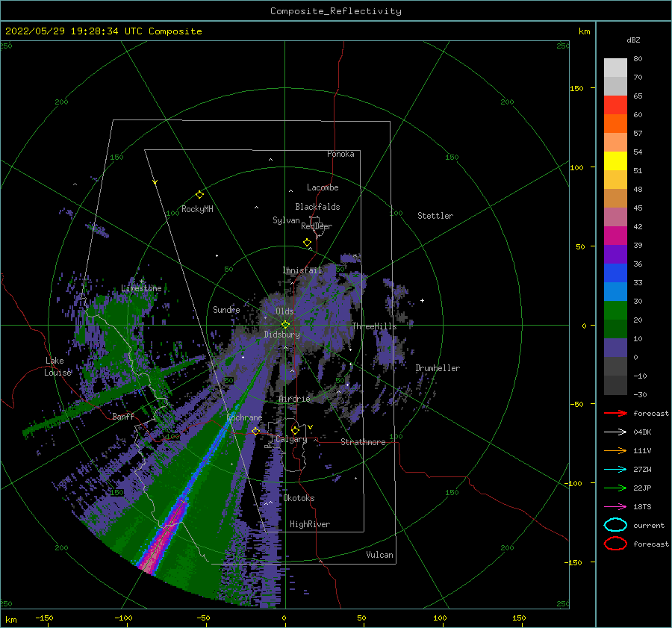Screen dimensions: 672x628
Task: Click the Blackfalds city label
Action: point(317,207)
